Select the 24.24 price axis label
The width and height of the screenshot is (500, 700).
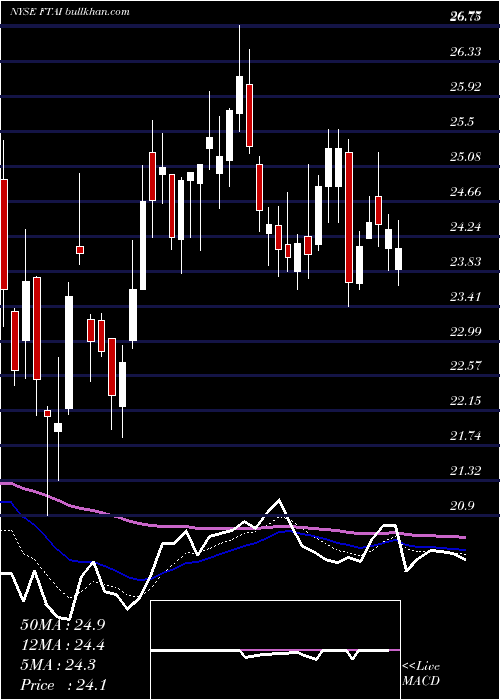[466, 227]
